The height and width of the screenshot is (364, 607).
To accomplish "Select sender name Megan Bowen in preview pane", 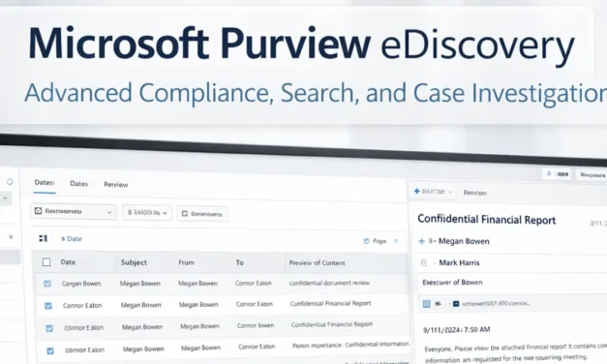I will pos(464,241).
